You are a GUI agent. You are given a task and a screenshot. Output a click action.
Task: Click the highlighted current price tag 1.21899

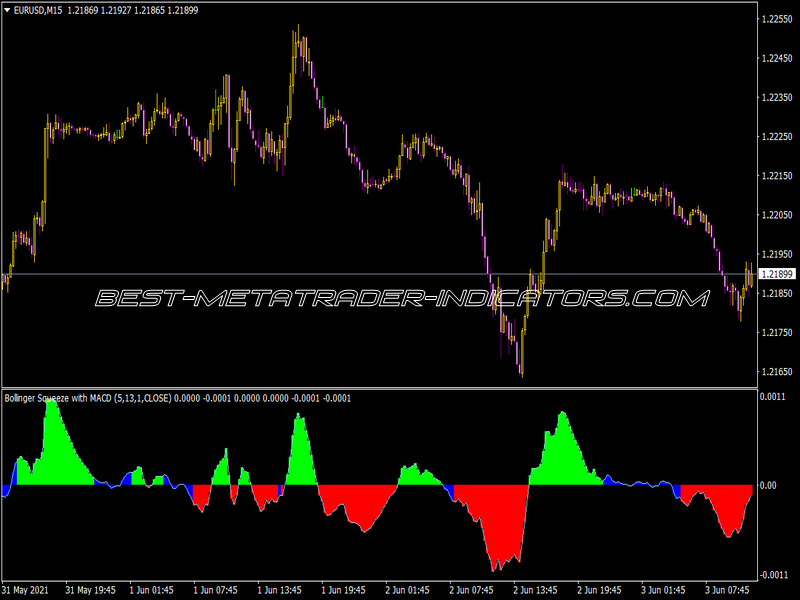[x=778, y=274]
